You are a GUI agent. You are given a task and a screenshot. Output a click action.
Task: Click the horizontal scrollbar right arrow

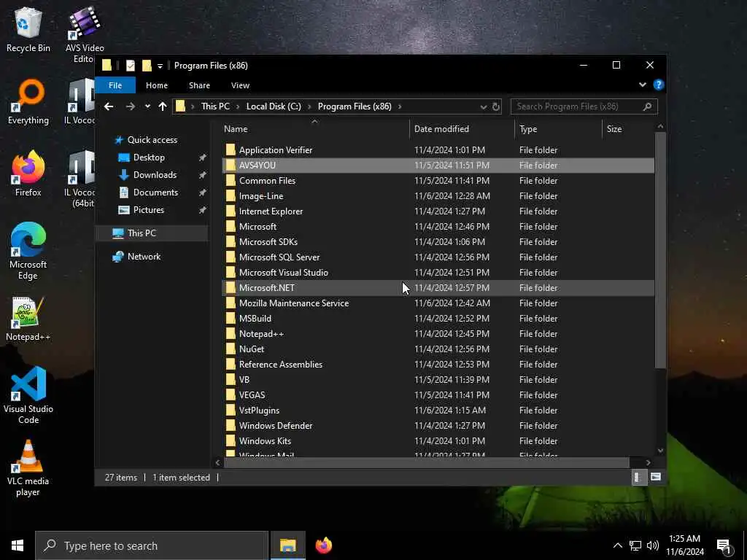click(648, 463)
